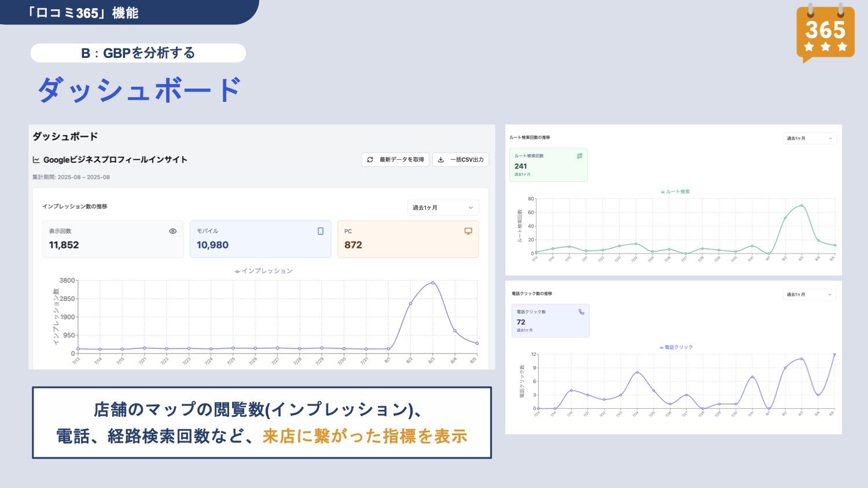The width and height of the screenshot is (868, 488).
Task: Click the download icon for 一括CSV出力
Action: point(441,160)
